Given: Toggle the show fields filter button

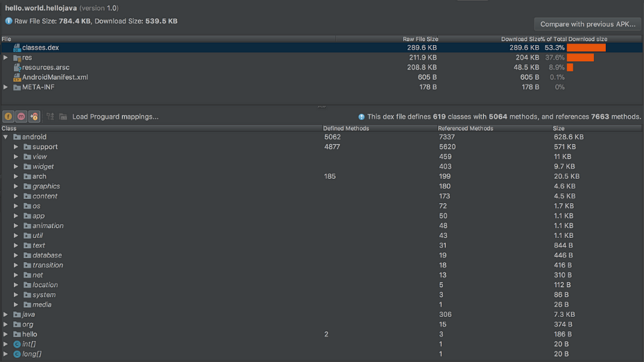Looking at the screenshot, I should (8, 117).
